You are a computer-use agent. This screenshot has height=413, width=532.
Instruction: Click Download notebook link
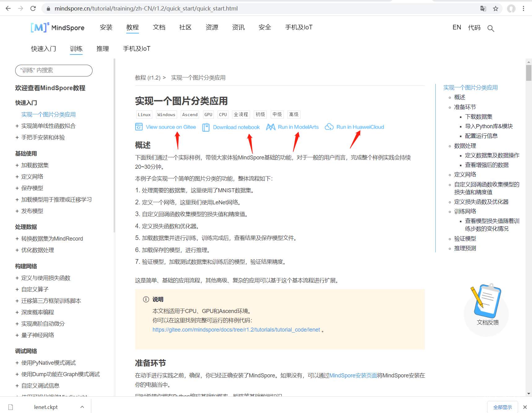tap(236, 127)
